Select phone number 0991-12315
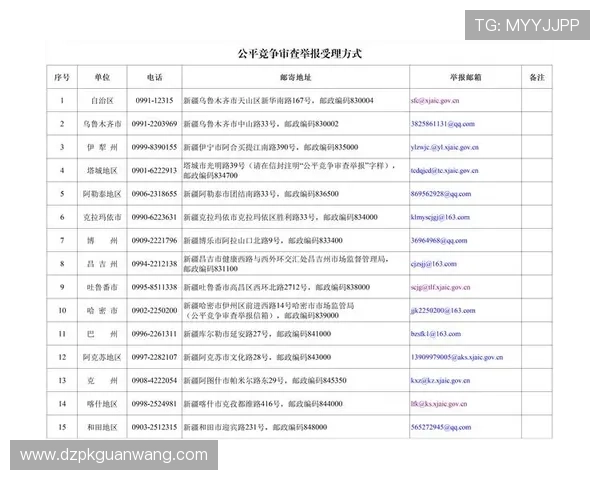 pyautogui.click(x=155, y=101)
